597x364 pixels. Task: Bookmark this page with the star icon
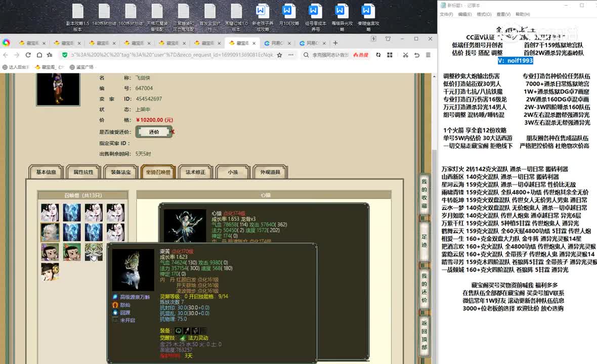[x=279, y=55]
